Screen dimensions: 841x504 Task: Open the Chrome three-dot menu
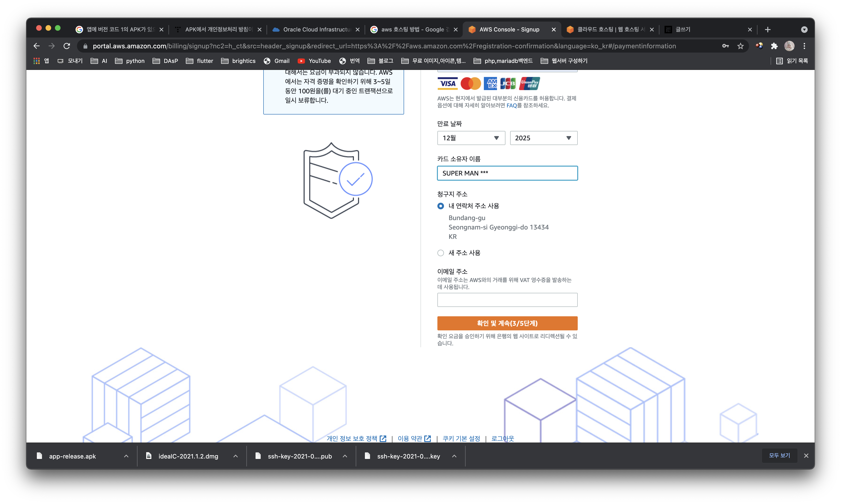[x=804, y=46]
